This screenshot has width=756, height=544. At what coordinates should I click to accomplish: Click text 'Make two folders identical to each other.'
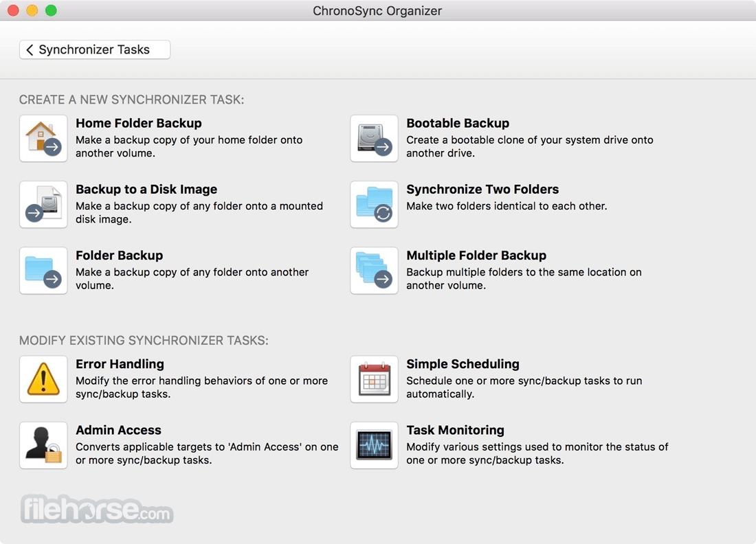coord(507,206)
